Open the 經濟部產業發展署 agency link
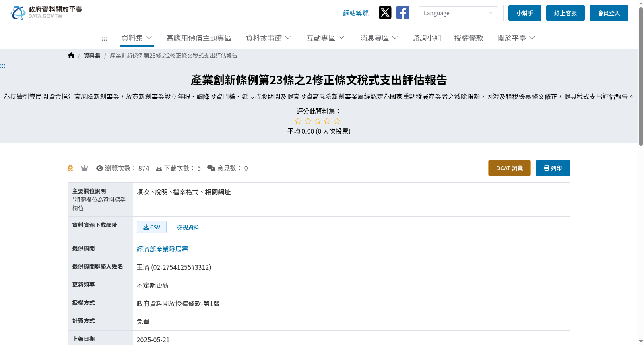The image size is (644, 345). (162, 249)
